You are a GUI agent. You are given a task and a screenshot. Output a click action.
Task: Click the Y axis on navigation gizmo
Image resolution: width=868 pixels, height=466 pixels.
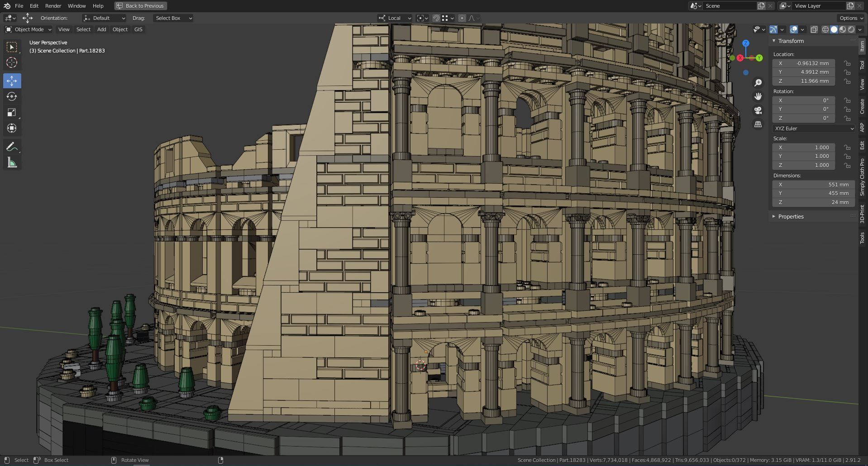point(759,58)
